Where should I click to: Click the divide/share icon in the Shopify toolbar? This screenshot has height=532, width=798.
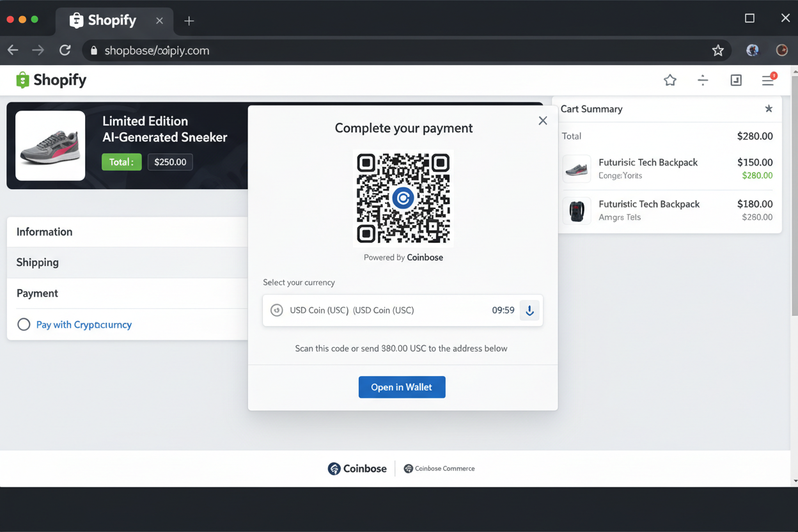click(x=703, y=80)
